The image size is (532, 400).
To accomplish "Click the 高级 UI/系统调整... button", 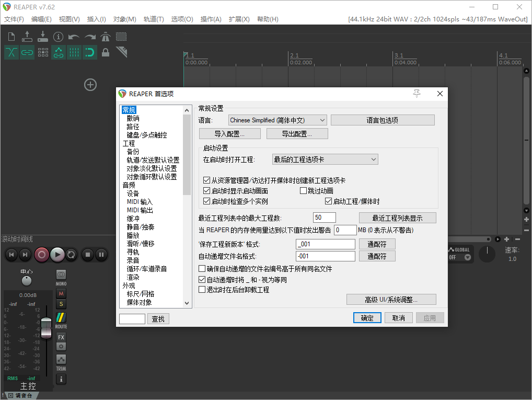I will [x=391, y=300].
